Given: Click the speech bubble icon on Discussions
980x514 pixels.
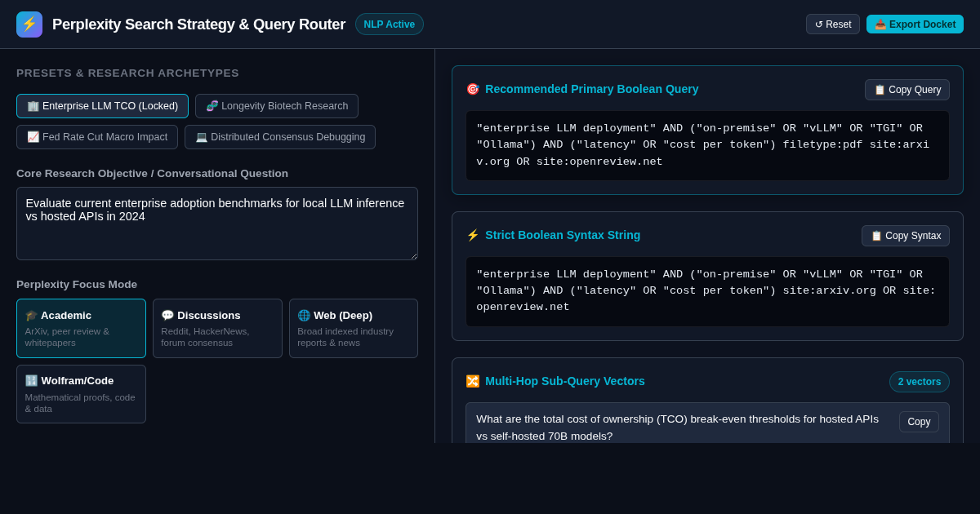Looking at the screenshot, I should [167, 316].
